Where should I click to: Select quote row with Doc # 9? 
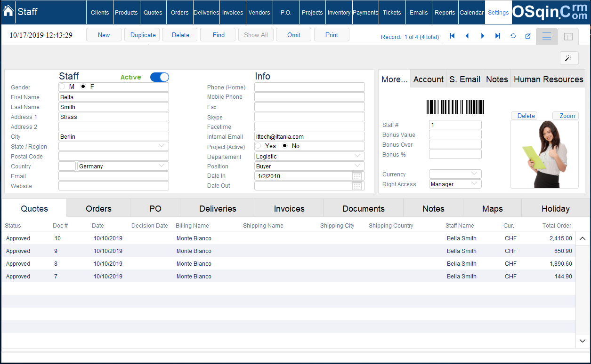[289, 251]
